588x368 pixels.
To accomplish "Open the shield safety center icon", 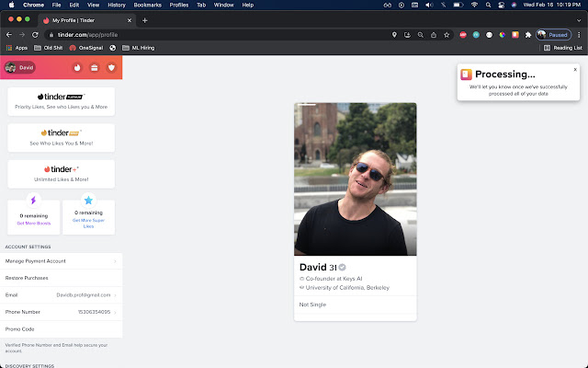I will tap(111, 67).
